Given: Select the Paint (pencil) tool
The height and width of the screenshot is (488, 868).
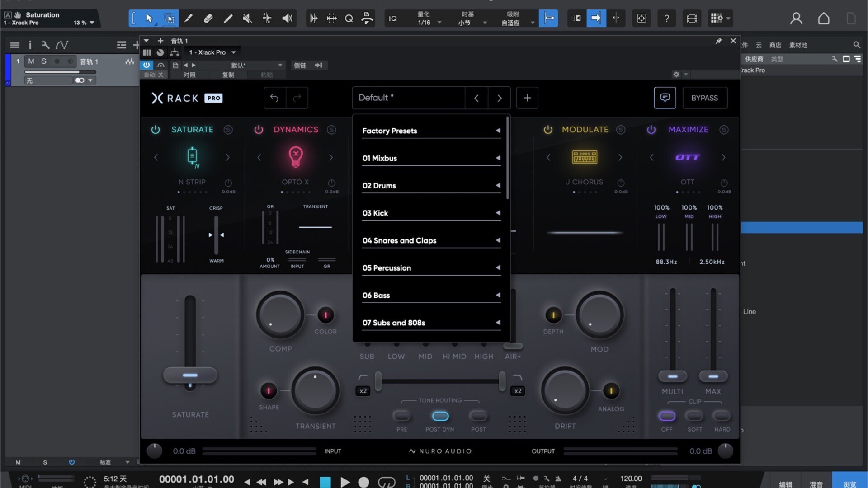Looking at the screenshot, I should pyautogui.click(x=228, y=19).
